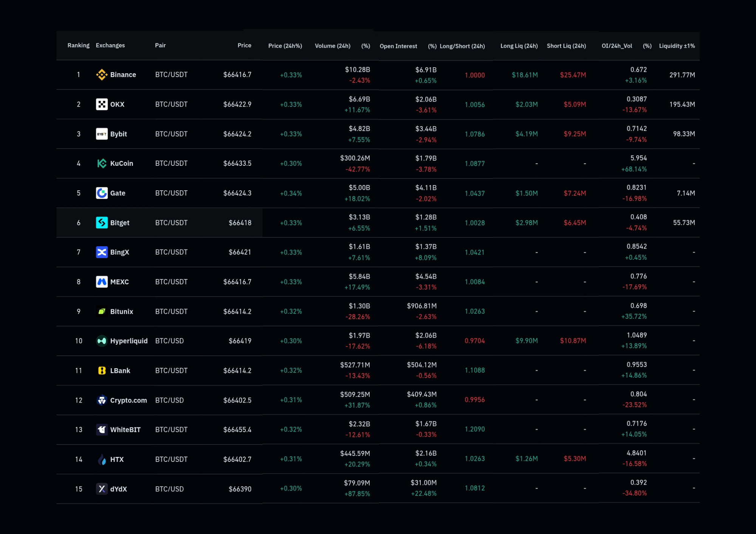Open the HTX exchange name link
Viewport: 756px width, 534px height.
pyautogui.click(x=117, y=459)
